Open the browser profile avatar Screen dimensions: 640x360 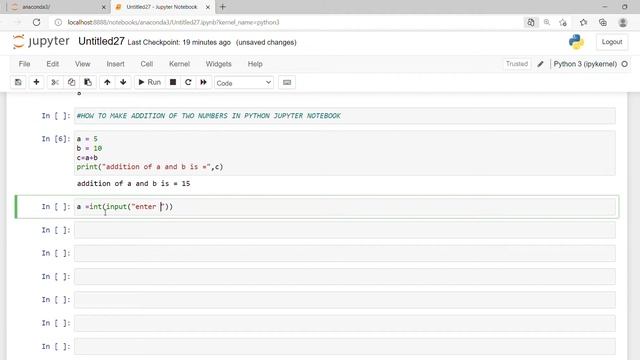[622, 22]
